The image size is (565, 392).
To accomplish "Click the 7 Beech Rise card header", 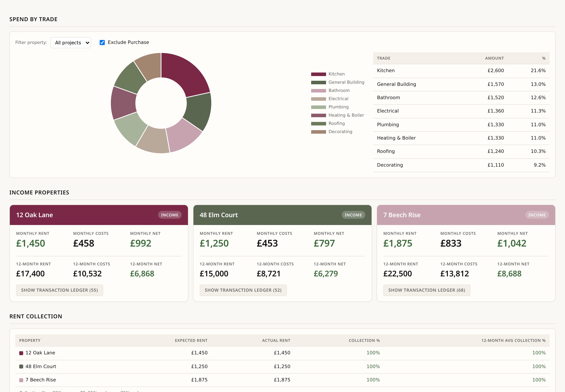I will (466, 215).
